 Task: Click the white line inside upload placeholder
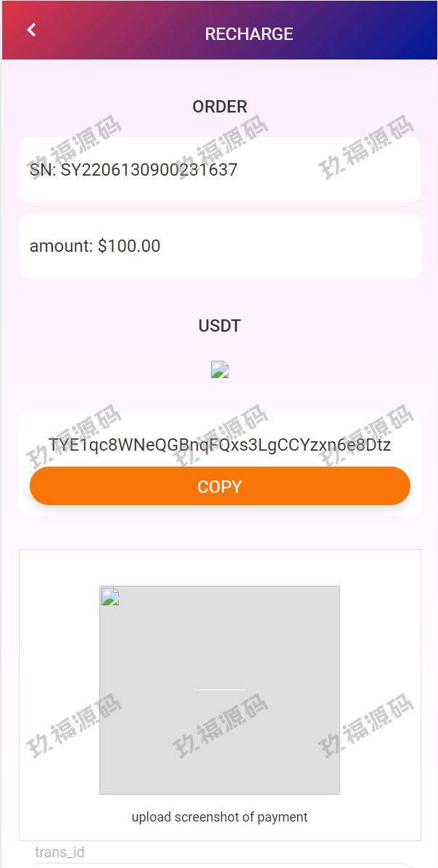click(x=220, y=689)
